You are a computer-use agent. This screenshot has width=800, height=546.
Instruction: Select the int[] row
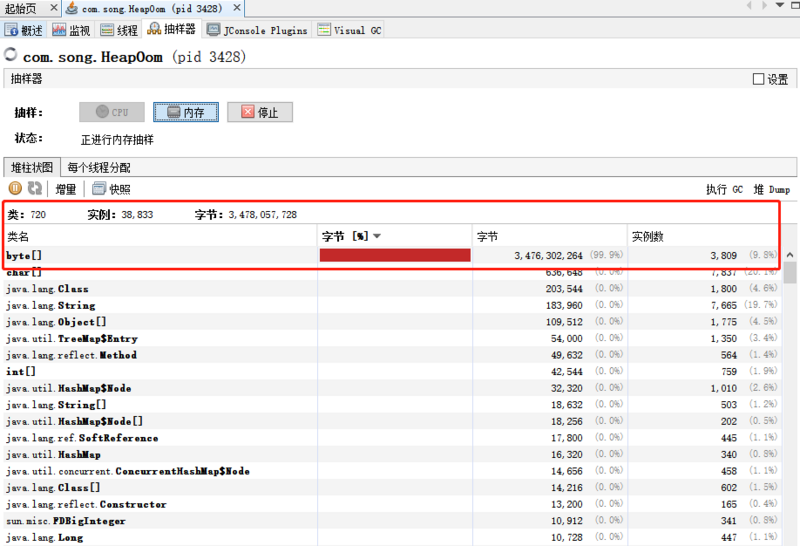click(392, 371)
